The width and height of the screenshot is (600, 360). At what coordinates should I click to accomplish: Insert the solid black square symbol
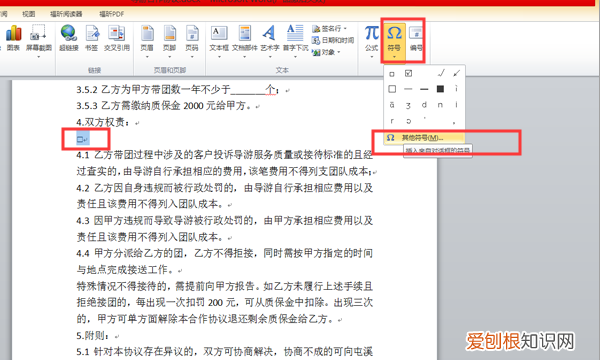440,89
